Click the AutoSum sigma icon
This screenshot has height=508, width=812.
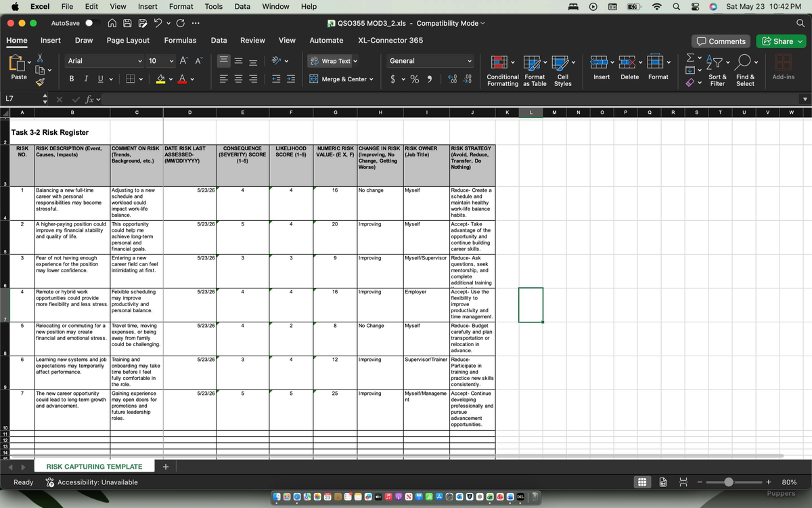click(x=690, y=57)
